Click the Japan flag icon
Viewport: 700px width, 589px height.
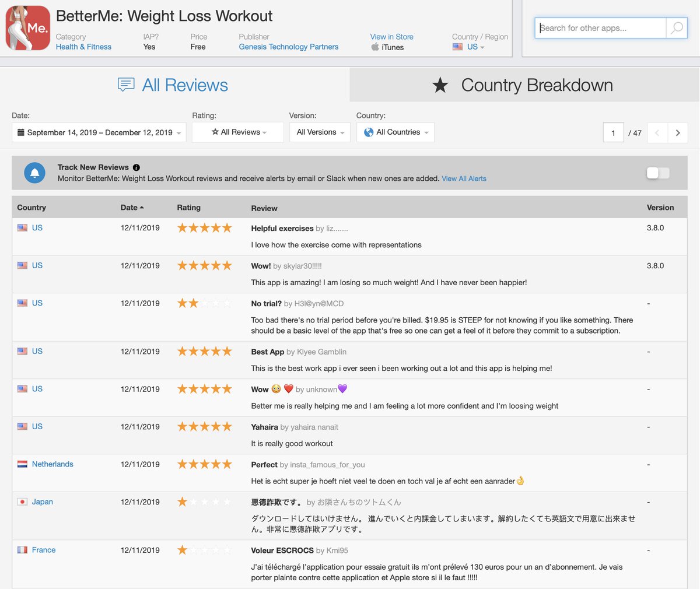pos(22,502)
